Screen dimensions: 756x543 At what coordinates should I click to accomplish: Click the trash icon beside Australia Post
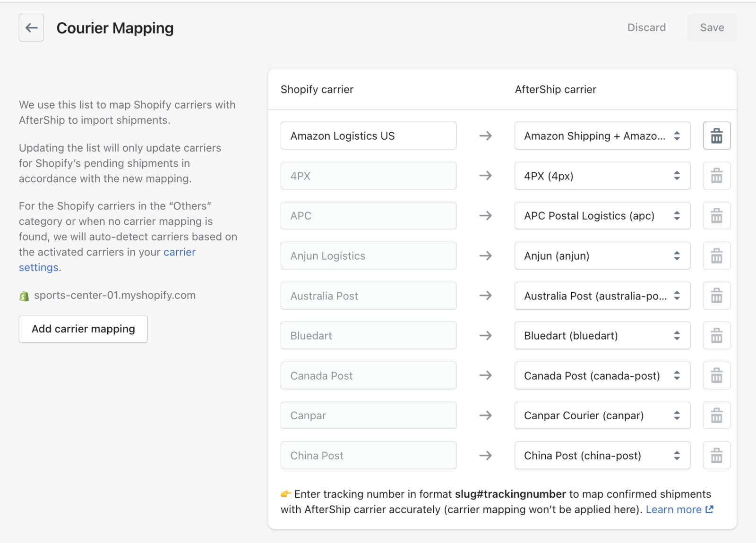click(716, 296)
